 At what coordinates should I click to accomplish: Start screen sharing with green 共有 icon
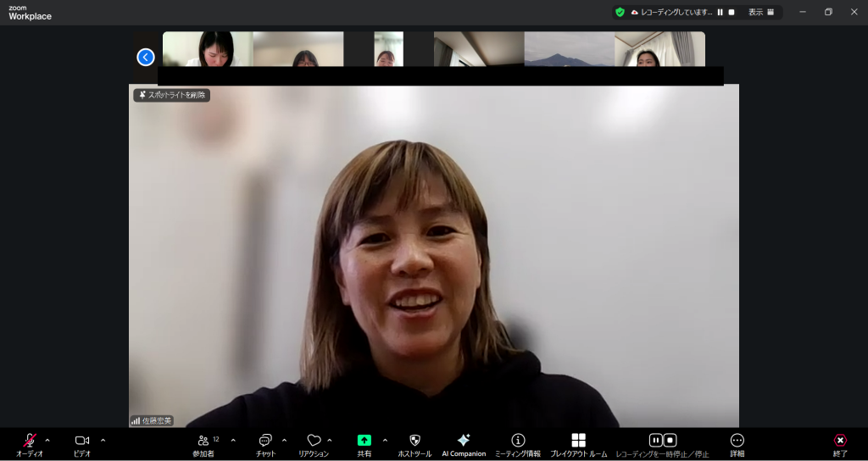tap(364, 441)
